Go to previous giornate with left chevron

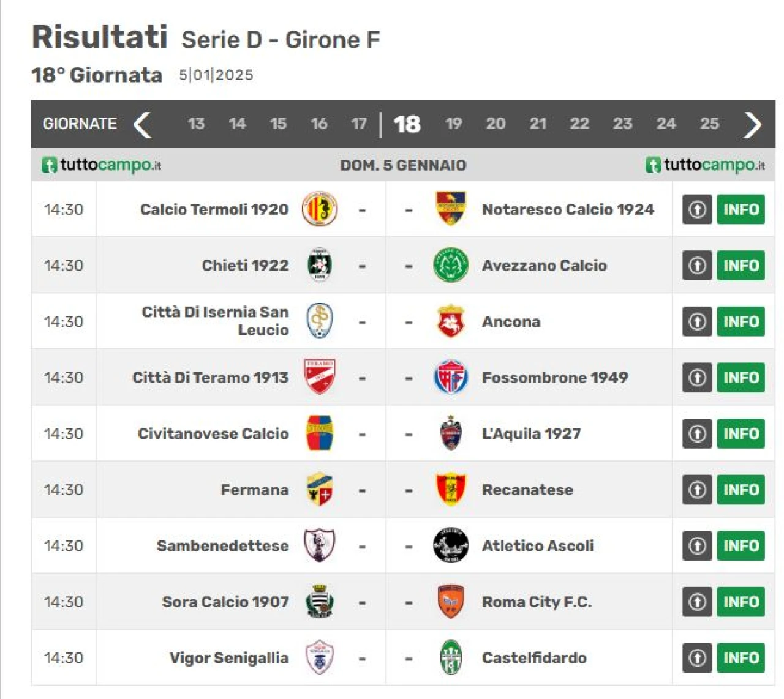click(143, 124)
